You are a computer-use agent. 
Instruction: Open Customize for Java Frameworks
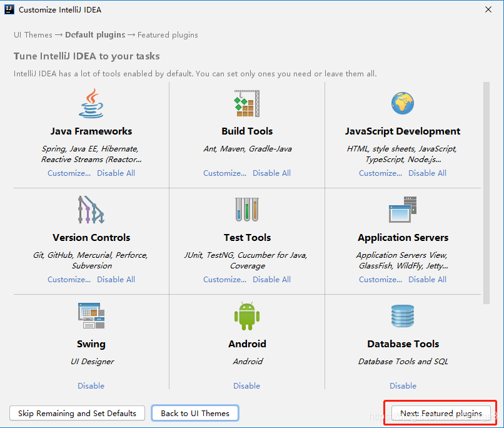coord(69,173)
